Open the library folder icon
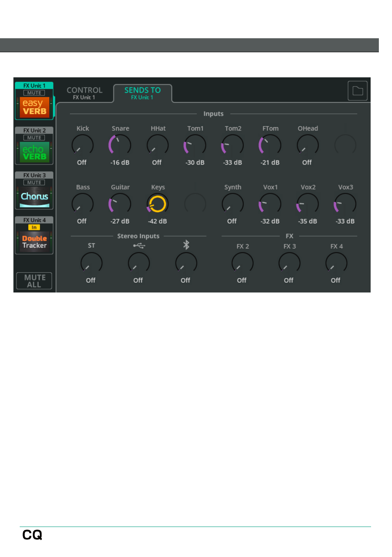The height and width of the screenshot is (557, 392). (x=357, y=91)
